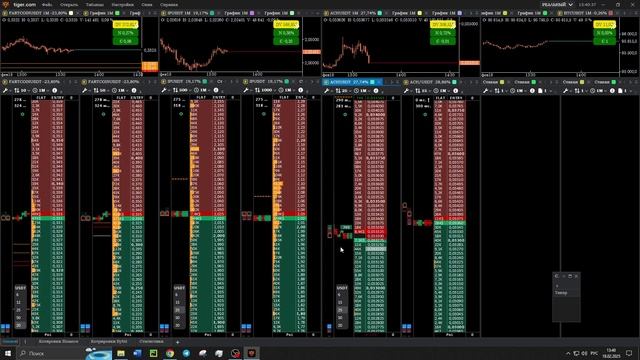The width and height of the screenshot is (640, 360).
Task: Select USDT volume 50 in first FARTCOINUSDT panel
Action: (19, 318)
